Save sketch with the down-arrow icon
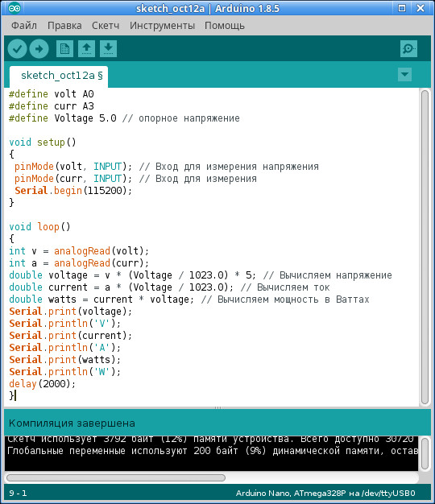Viewport: 435px width, 504px height. tap(108, 49)
